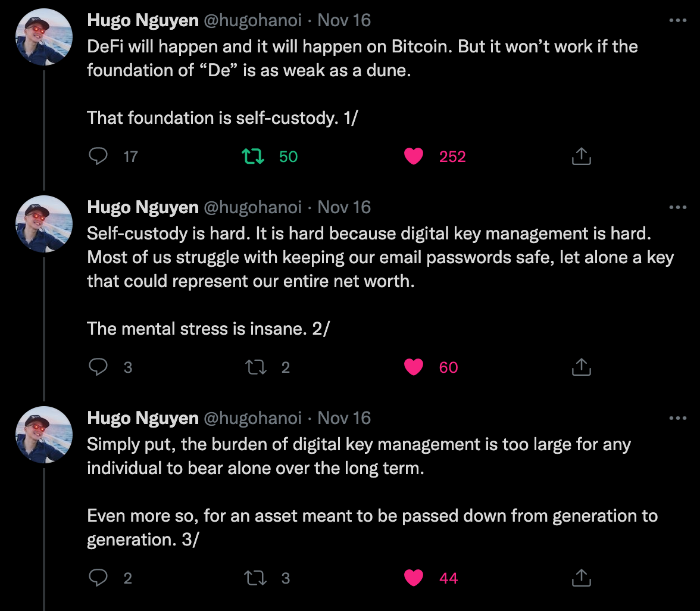Visit Hugo Nguyen's profile from his display name
Viewport: 700px width, 611px height.
143,20
